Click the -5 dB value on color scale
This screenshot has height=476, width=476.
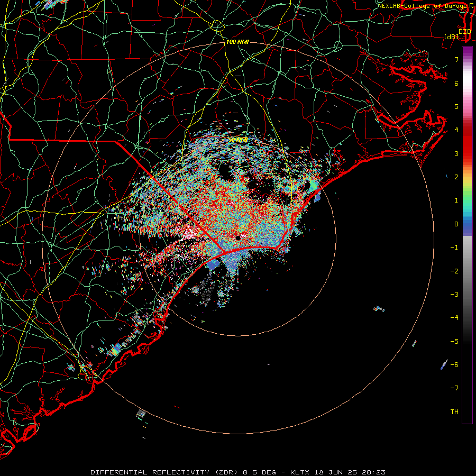[454, 341]
